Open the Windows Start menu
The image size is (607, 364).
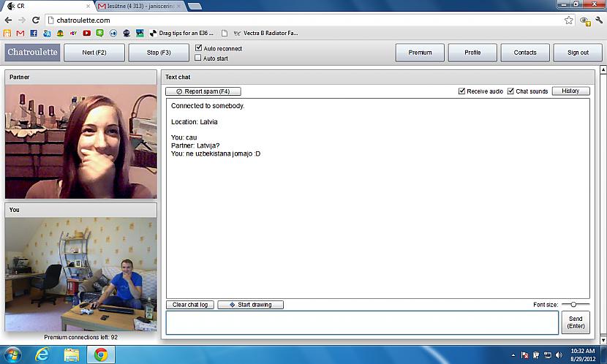tap(12, 354)
